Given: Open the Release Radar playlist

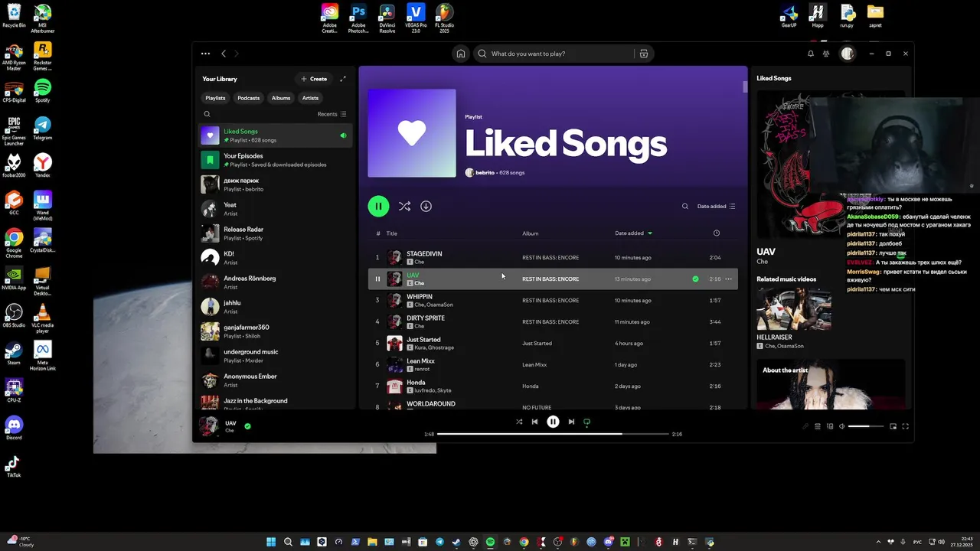Looking at the screenshot, I should click(x=276, y=233).
